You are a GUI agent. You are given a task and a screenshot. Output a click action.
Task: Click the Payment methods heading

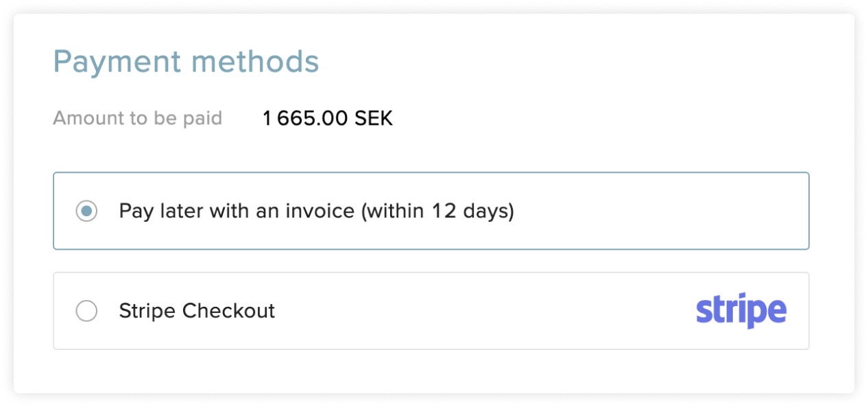pyautogui.click(x=186, y=62)
